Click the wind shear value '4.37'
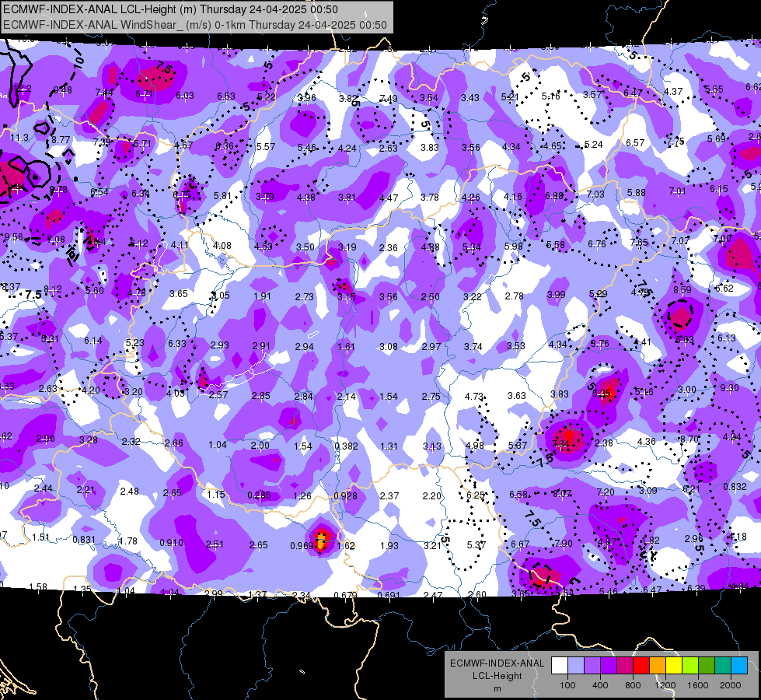The height and width of the screenshot is (700, 761). [673, 91]
